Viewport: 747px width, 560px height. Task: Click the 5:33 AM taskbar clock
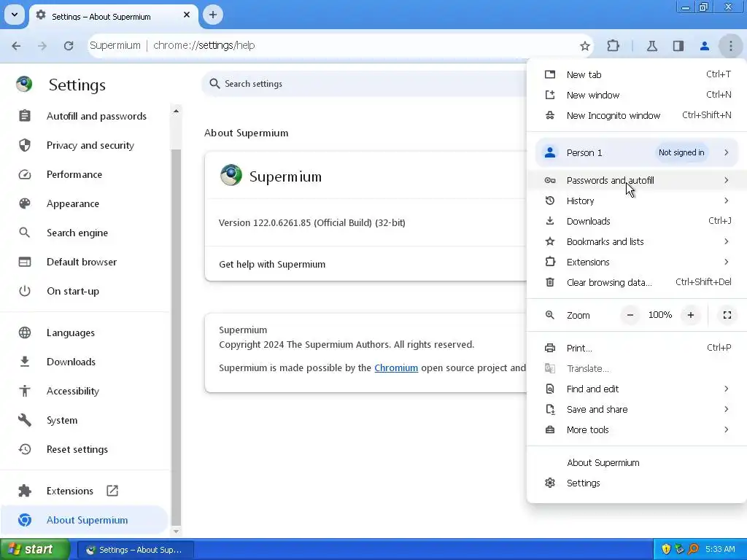point(720,550)
